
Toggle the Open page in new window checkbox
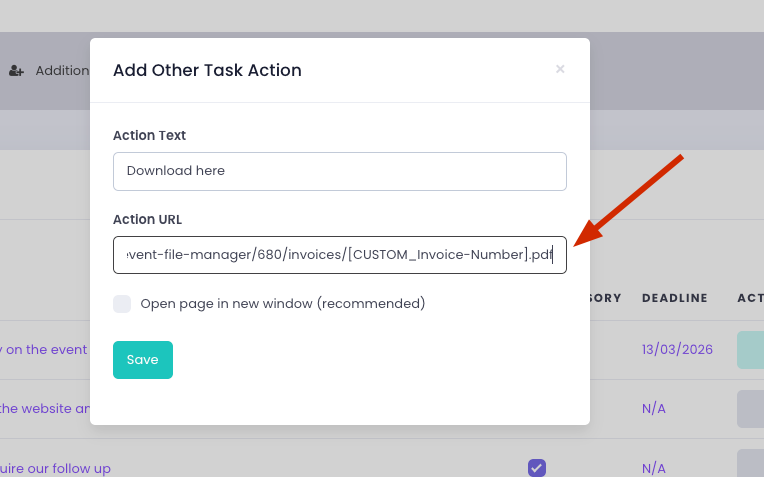122,304
